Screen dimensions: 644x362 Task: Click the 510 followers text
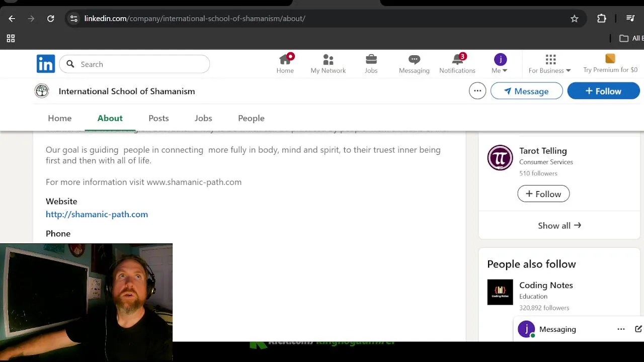click(538, 173)
